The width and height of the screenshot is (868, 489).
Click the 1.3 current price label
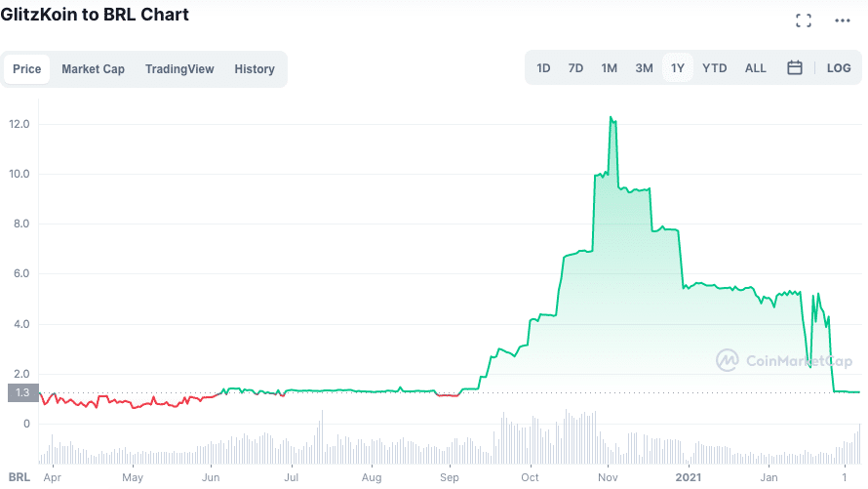tap(22, 392)
